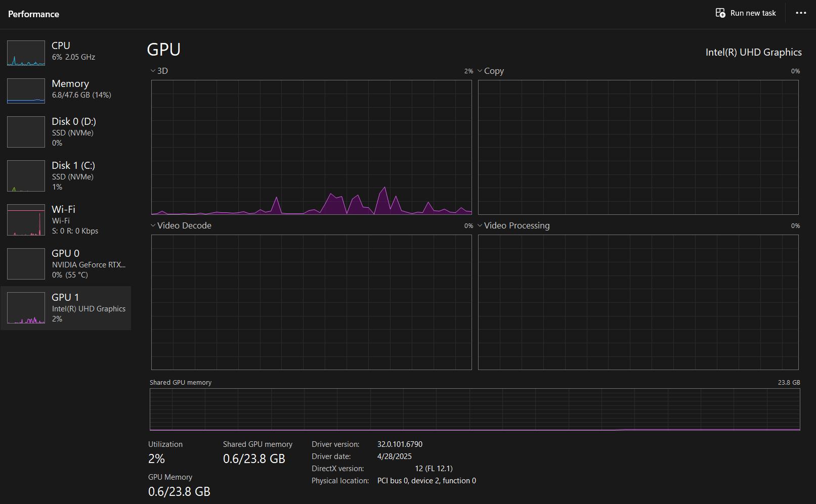Click the Performance page heading
Viewport: 816px width, 504px height.
pyautogui.click(x=34, y=14)
